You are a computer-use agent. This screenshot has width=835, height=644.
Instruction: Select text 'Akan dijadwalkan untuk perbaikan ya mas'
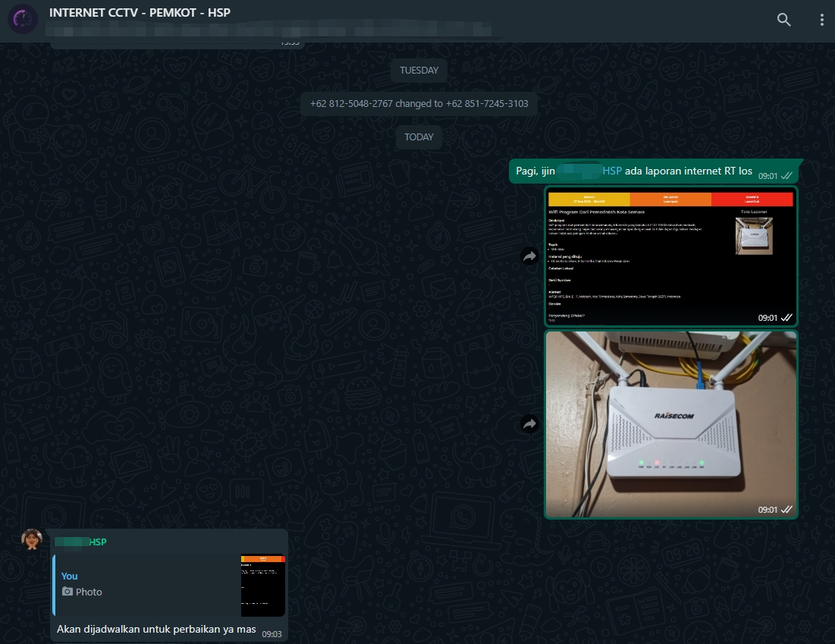click(156, 629)
